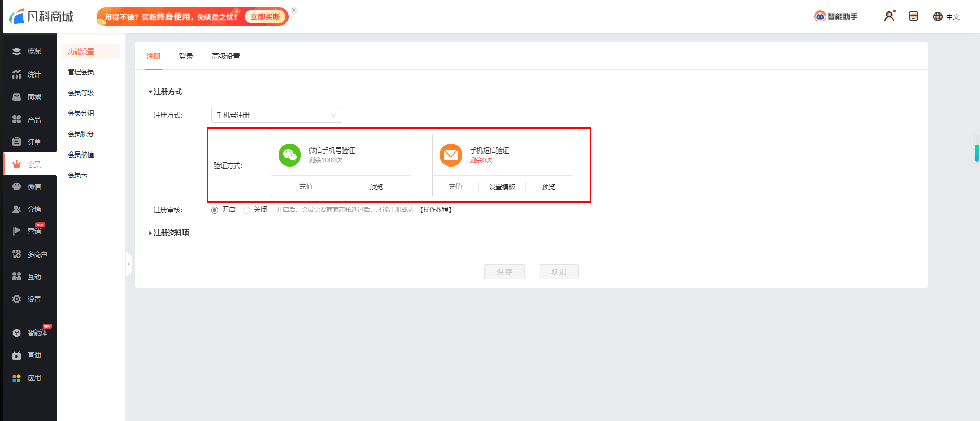Viewport: 980px width, 421px height.
Task: Open 会员卡 in member submenu
Action: pyautogui.click(x=78, y=175)
